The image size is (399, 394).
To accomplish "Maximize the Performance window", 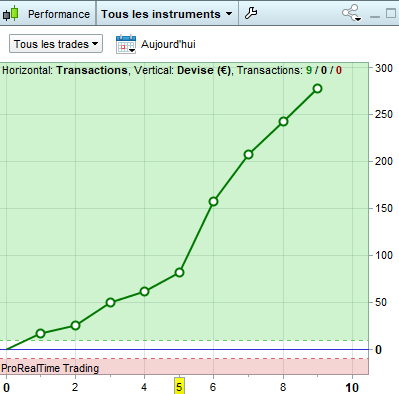I will pos(391,13).
